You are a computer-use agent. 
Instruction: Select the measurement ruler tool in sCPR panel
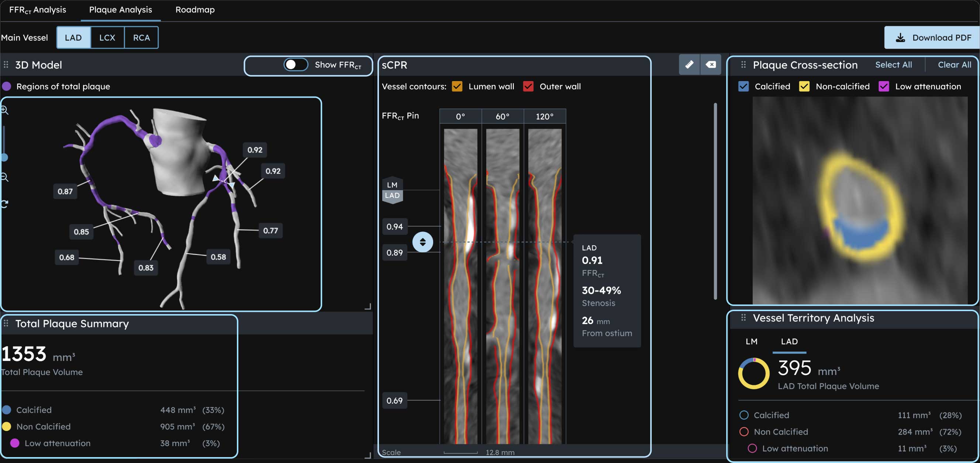click(x=689, y=65)
